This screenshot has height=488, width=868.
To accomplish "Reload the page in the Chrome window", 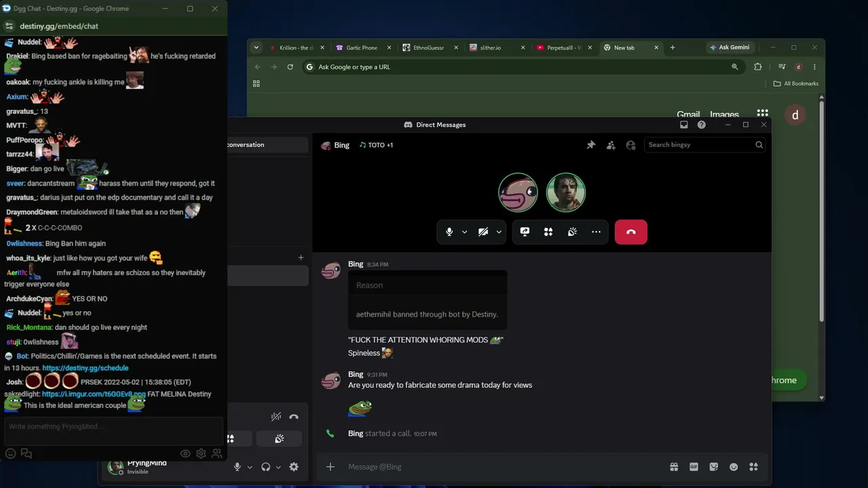I will pos(290,67).
